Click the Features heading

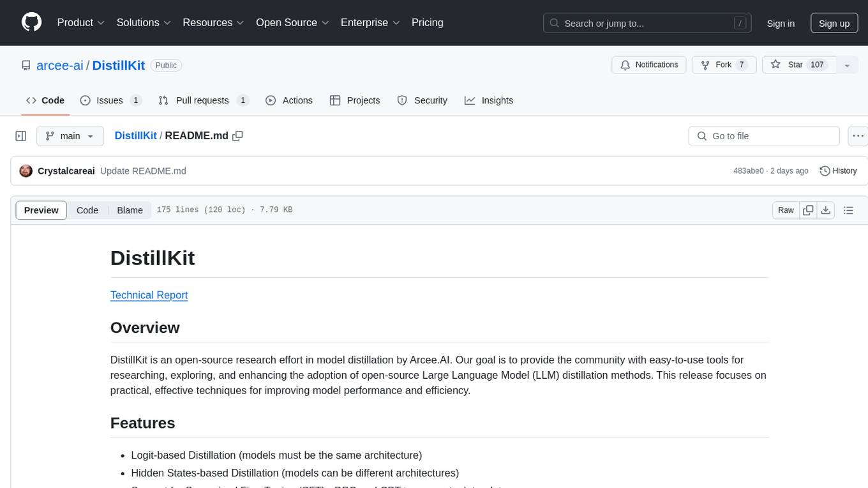point(142,423)
